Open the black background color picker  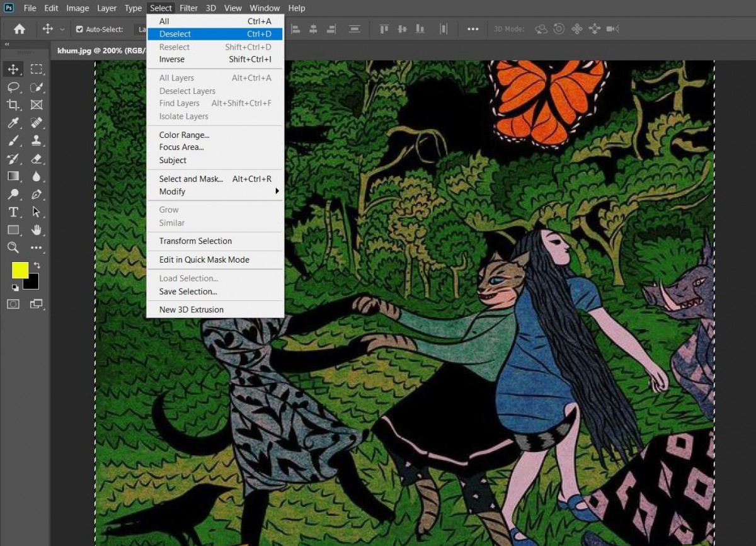(x=33, y=283)
